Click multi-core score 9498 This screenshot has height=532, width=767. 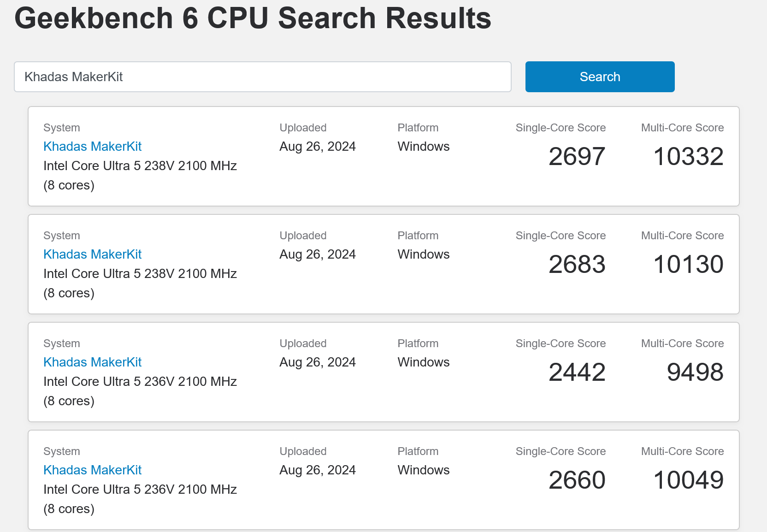[695, 372]
